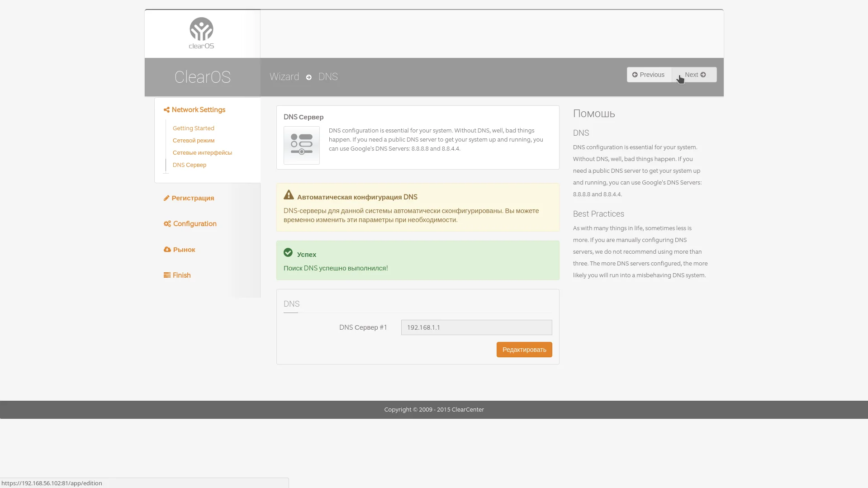The width and height of the screenshot is (868, 488).
Task: Open the Finish section
Action: (x=177, y=275)
